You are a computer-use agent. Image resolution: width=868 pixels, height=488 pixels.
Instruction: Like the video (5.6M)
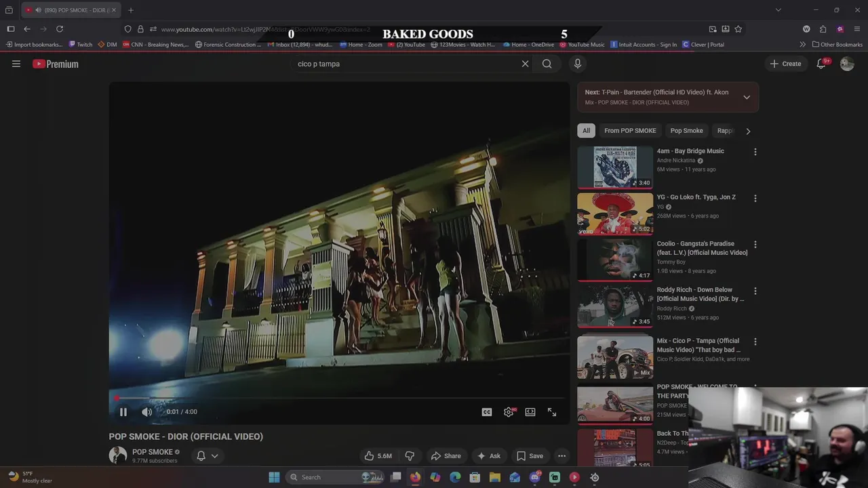[378, 456]
